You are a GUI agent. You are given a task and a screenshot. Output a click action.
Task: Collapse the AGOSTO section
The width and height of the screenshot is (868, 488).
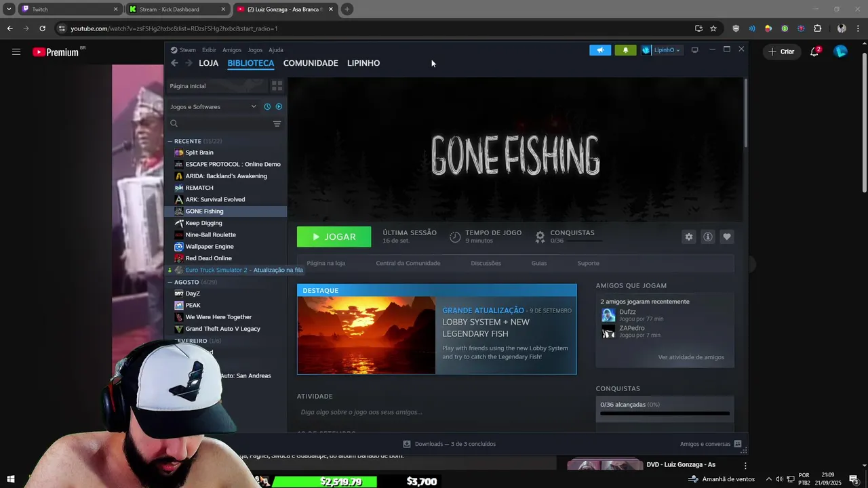(x=170, y=282)
